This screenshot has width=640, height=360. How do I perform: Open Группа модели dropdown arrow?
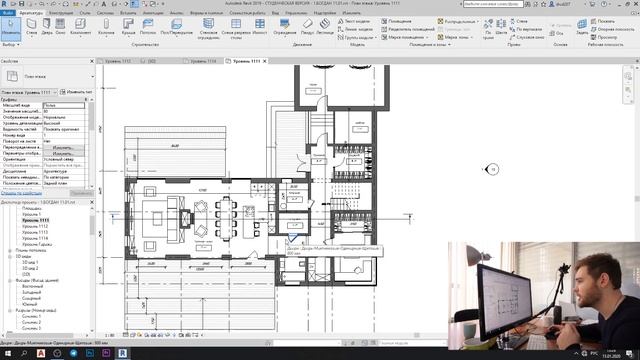pyautogui.click(x=376, y=37)
